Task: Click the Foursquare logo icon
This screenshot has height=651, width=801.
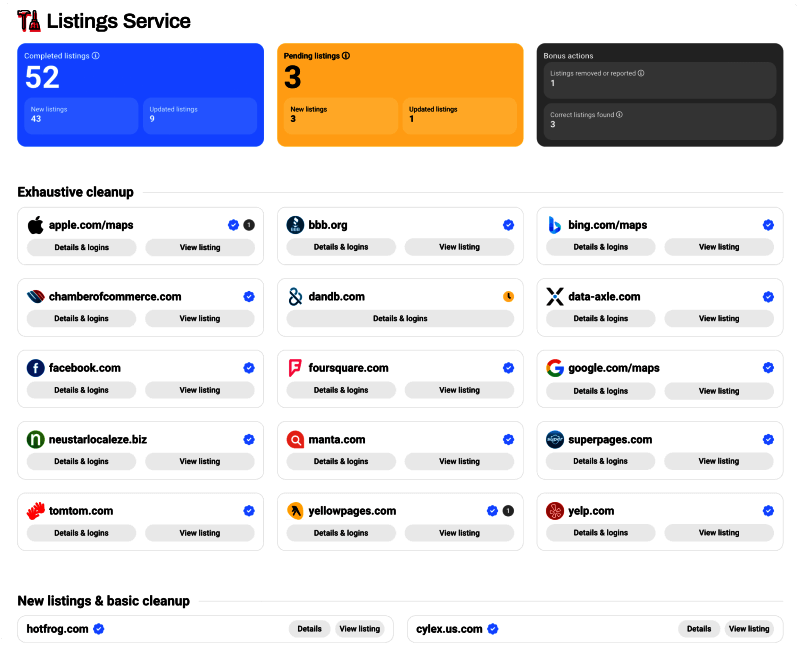Action: 295,368
